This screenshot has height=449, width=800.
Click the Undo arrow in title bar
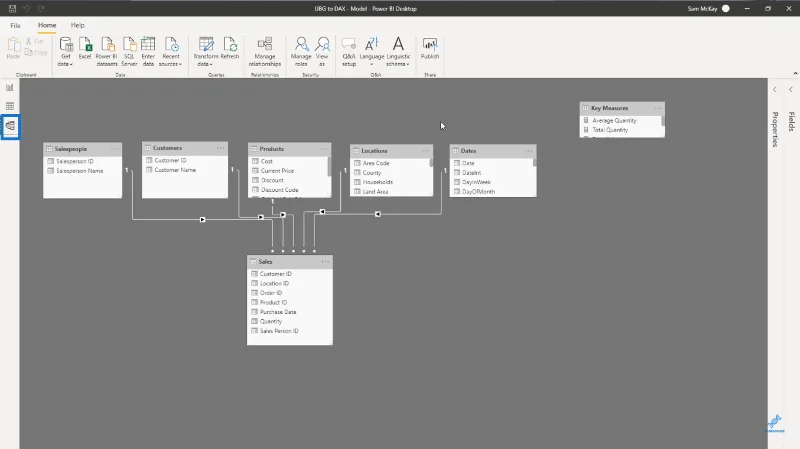(x=27, y=9)
